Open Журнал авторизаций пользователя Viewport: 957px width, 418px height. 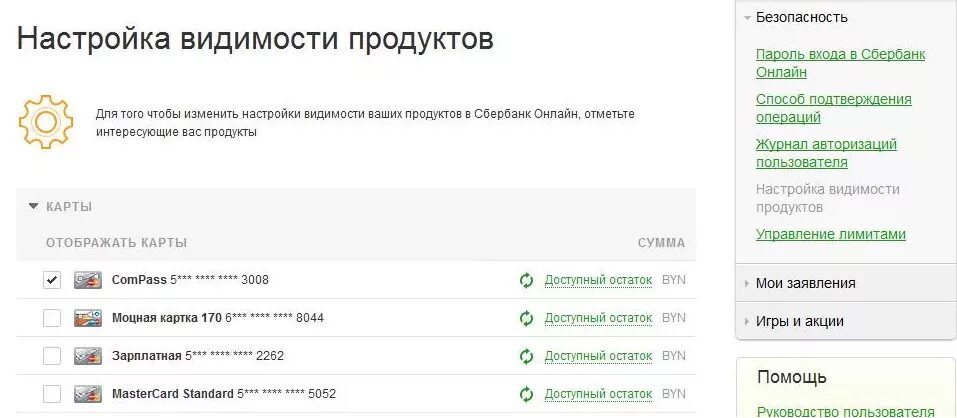826,154
